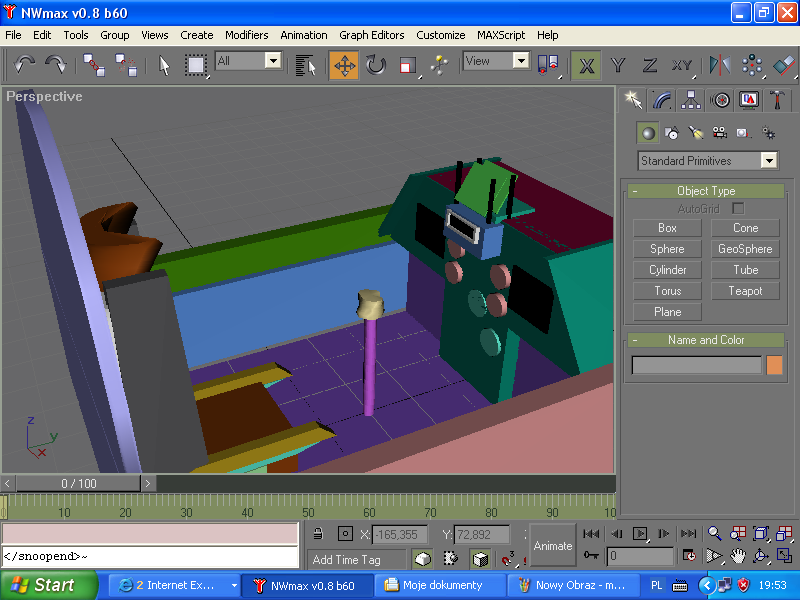Activate the Pan hand tool
This screenshot has width=800, height=600.
pos(738,555)
